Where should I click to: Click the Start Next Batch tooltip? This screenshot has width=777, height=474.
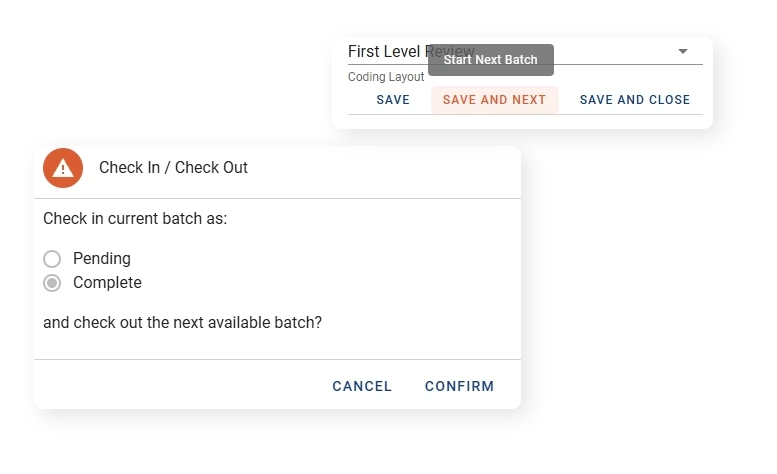point(490,60)
